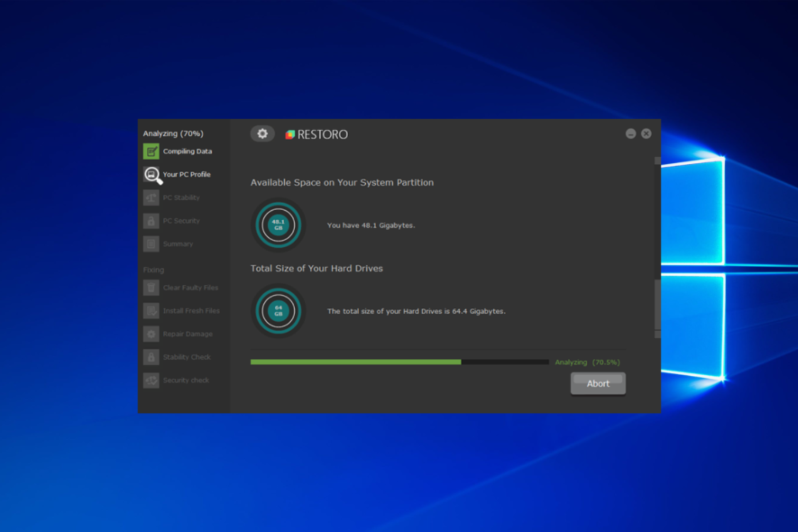
Task: Click the 48.1 GB disk gauge
Action: pyautogui.click(x=278, y=225)
